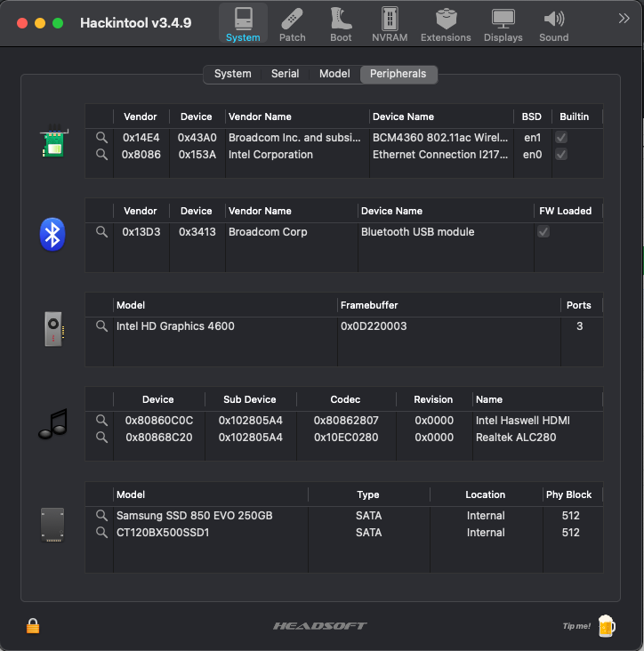Select CT120BX500SSD1 model text
The width and height of the screenshot is (644, 651).
pyautogui.click(x=163, y=532)
